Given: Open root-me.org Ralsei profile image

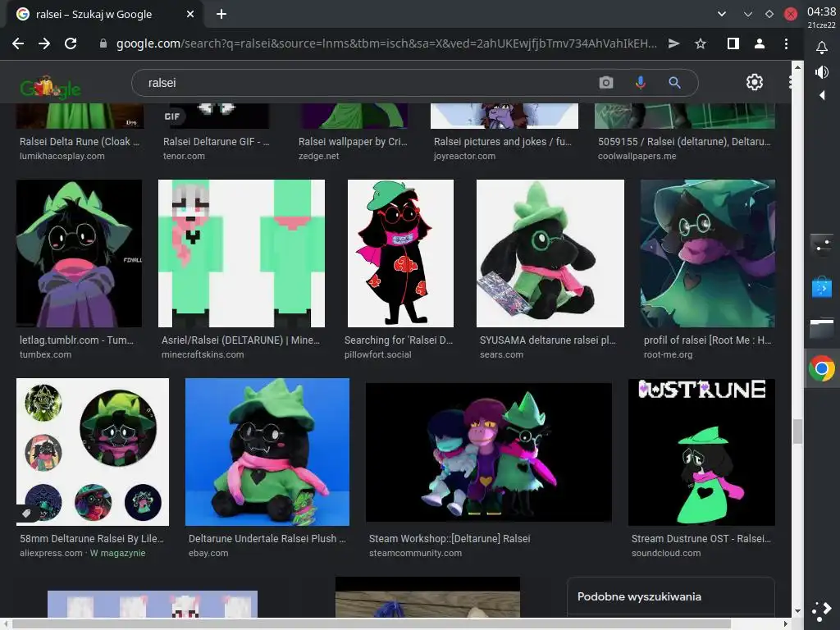Looking at the screenshot, I should point(708,253).
